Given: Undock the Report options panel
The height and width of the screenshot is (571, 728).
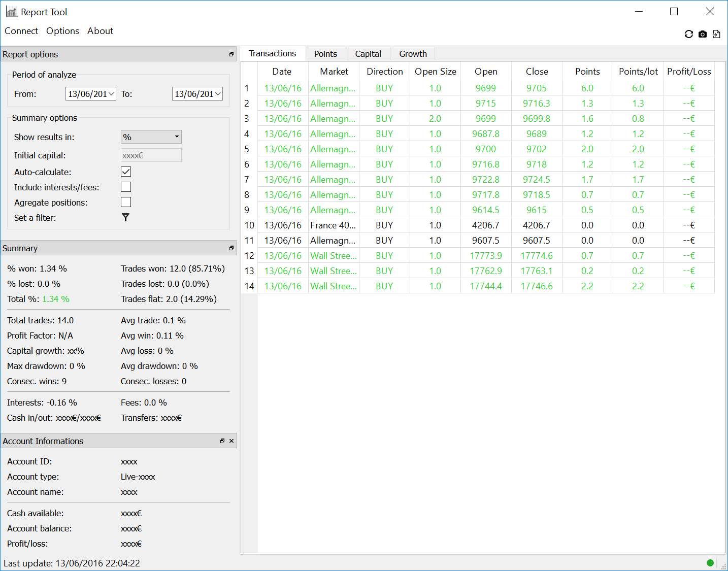Looking at the screenshot, I should pos(231,54).
